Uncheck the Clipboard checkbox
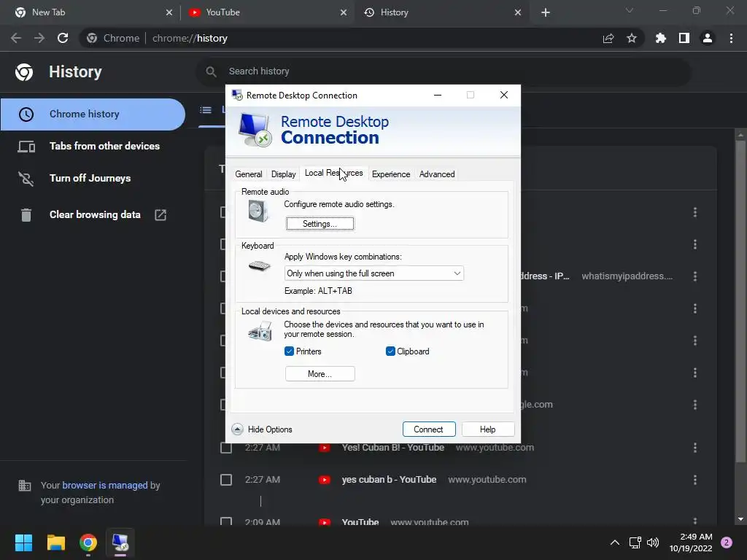The height and width of the screenshot is (560, 747). [x=390, y=351]
